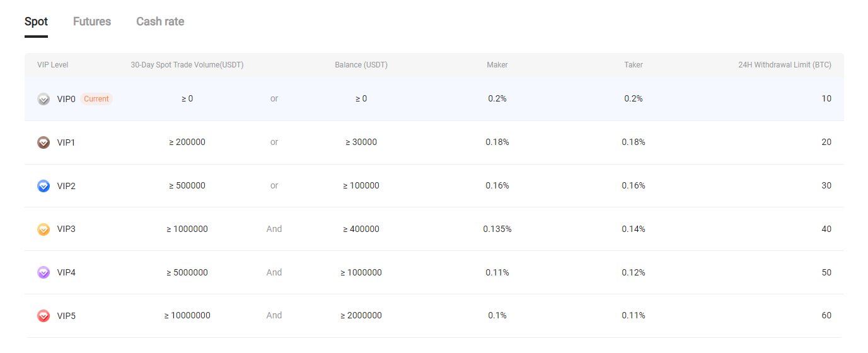Switch to the Futures tab

92,21
